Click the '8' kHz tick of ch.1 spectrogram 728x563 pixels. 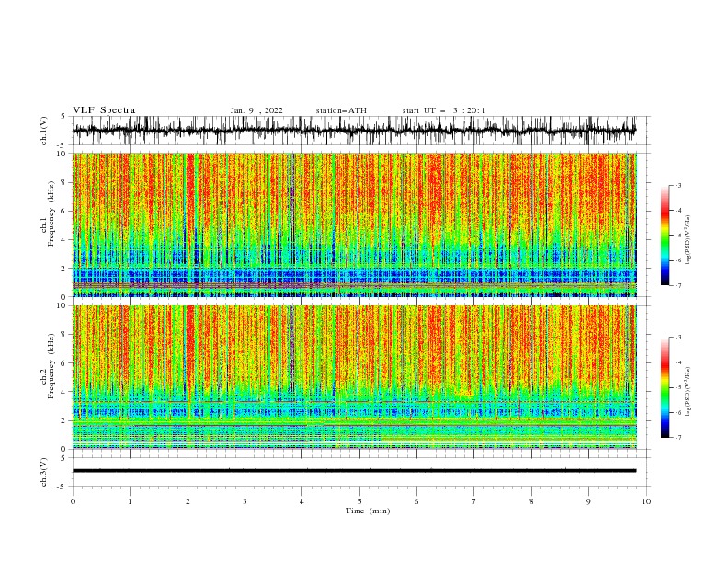click(64, 182)
